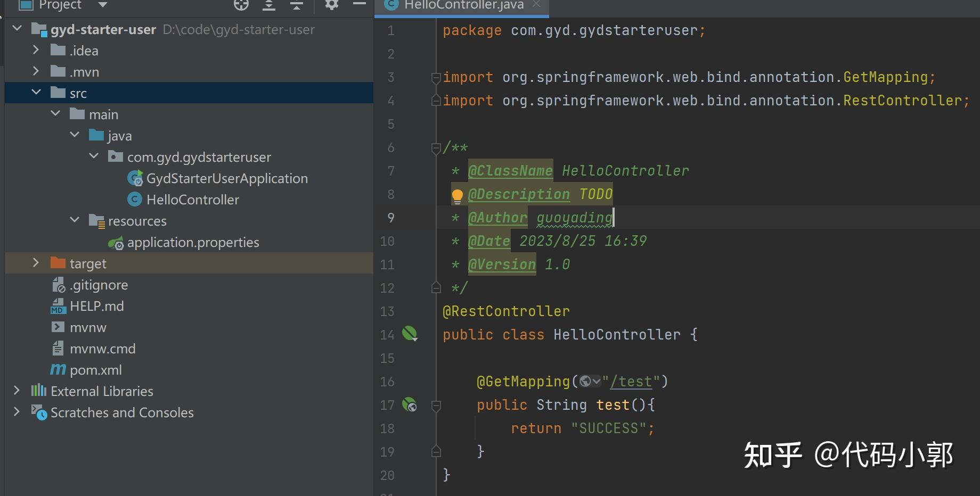The height and width of the screenshot is (496, 980).
Task: Click the class icon of GydStarterUserApplication
Action: coord(135,178)
